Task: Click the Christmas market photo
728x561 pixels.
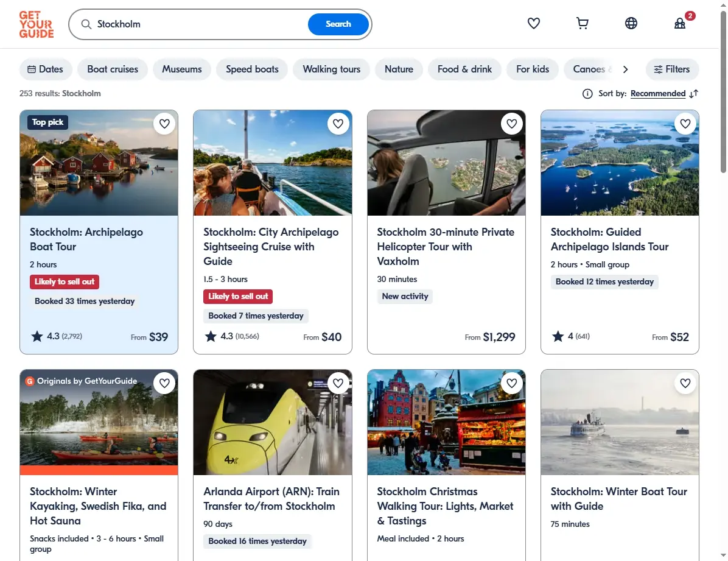Action: coord(446,422)
